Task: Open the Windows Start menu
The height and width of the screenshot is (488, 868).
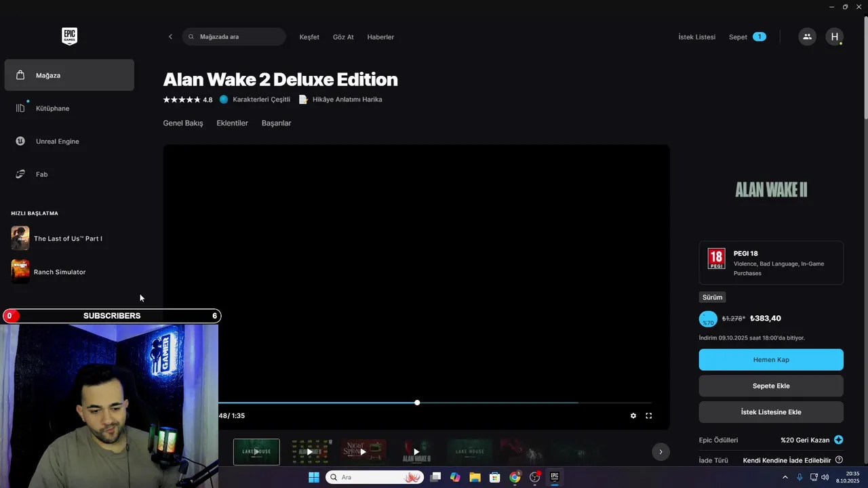Action: 314,477
